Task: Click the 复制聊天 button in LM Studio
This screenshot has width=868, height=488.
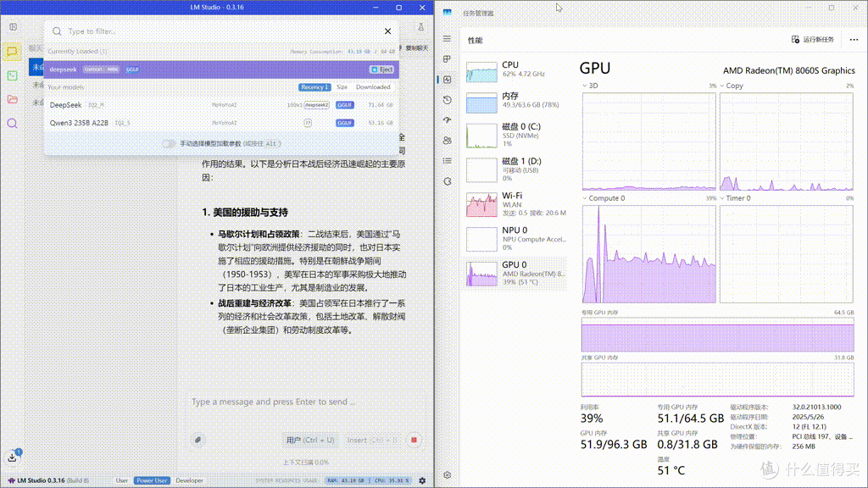Action: 417,48
